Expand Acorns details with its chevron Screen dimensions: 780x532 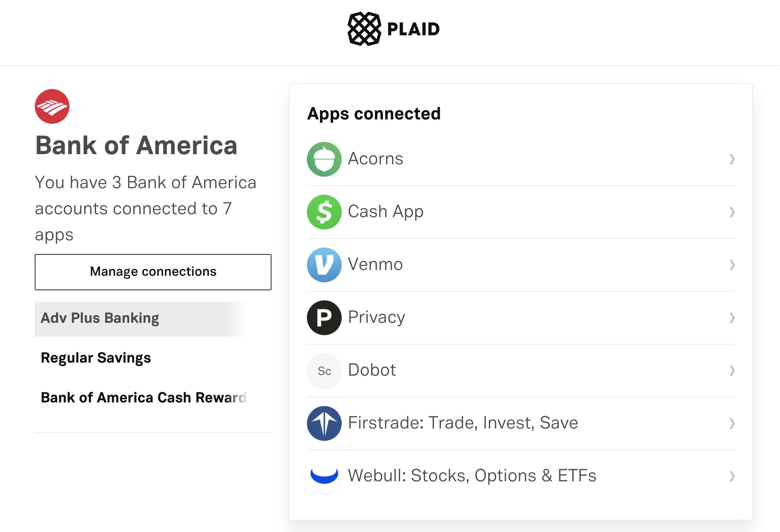(732, 159)
